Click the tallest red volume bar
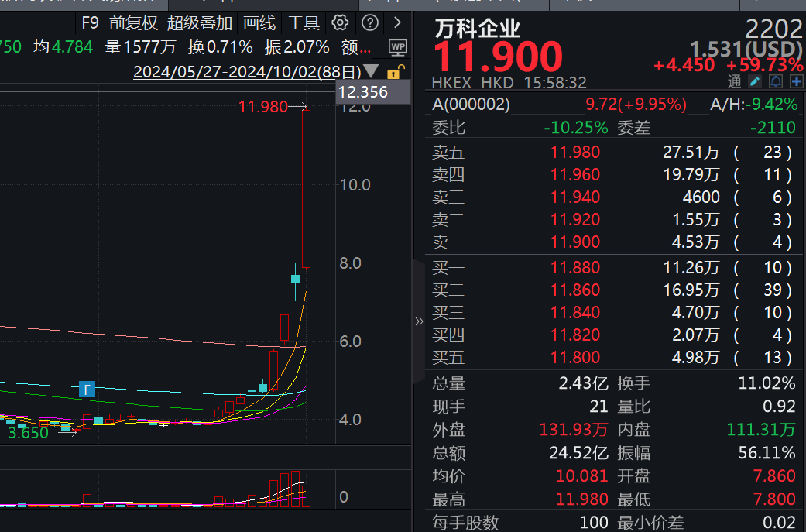This screenshot has height=532, width=806. coord(295,489)
